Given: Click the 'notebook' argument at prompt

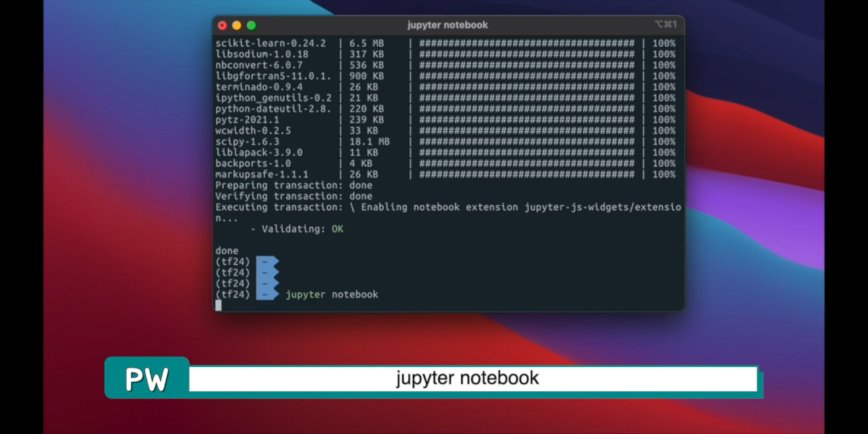Looking at the screenshot, I should click(355, 294).
